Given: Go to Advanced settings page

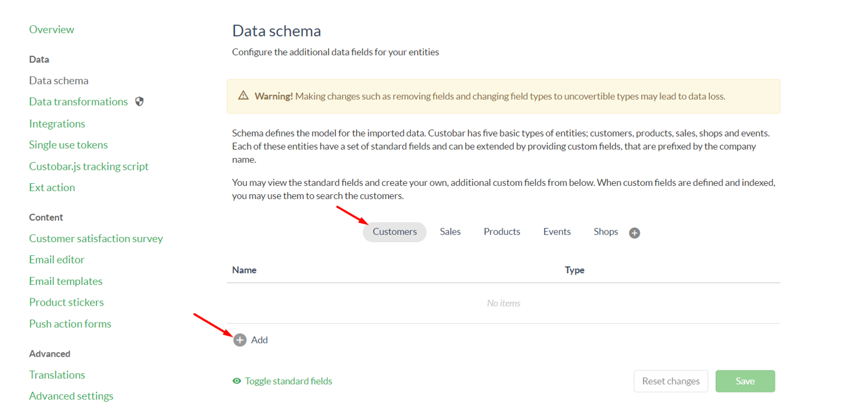Looking at the screenshot, I should pyautogui.click(x=71, y=396).
